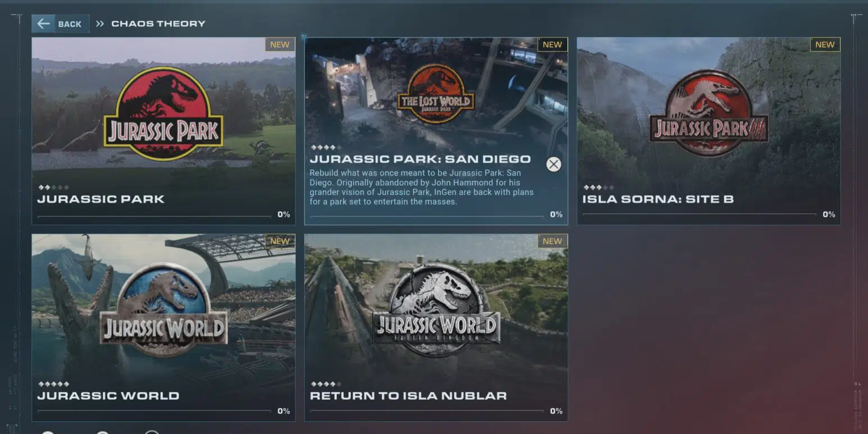The image size is (868, 434).
Task: Click the 0% value on Jurassic Park card
Action: click(x=284, y=214)
